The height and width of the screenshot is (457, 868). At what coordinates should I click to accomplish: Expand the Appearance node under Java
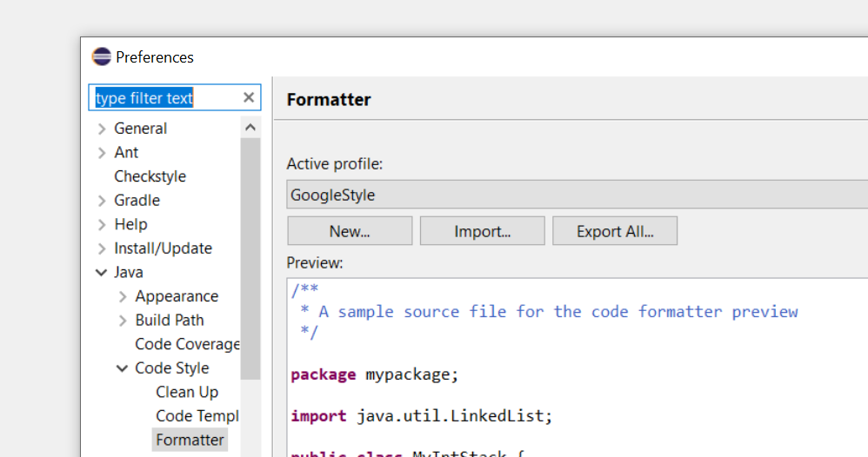123,297
